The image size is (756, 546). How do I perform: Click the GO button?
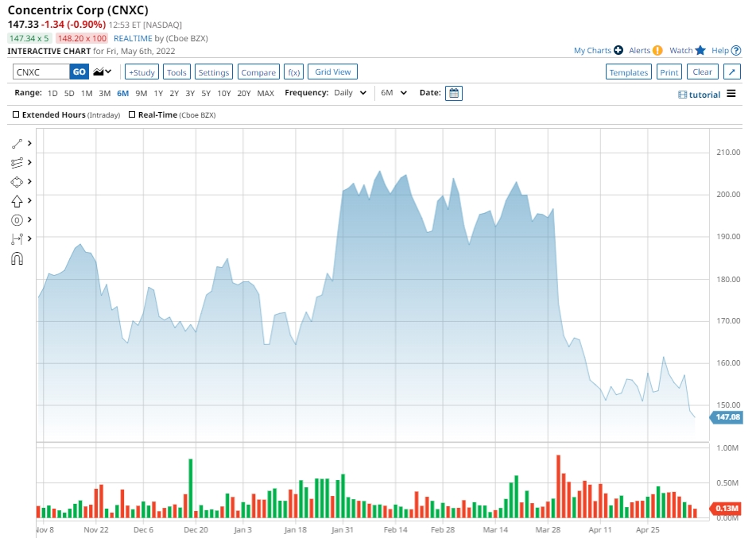click(79, 72)
